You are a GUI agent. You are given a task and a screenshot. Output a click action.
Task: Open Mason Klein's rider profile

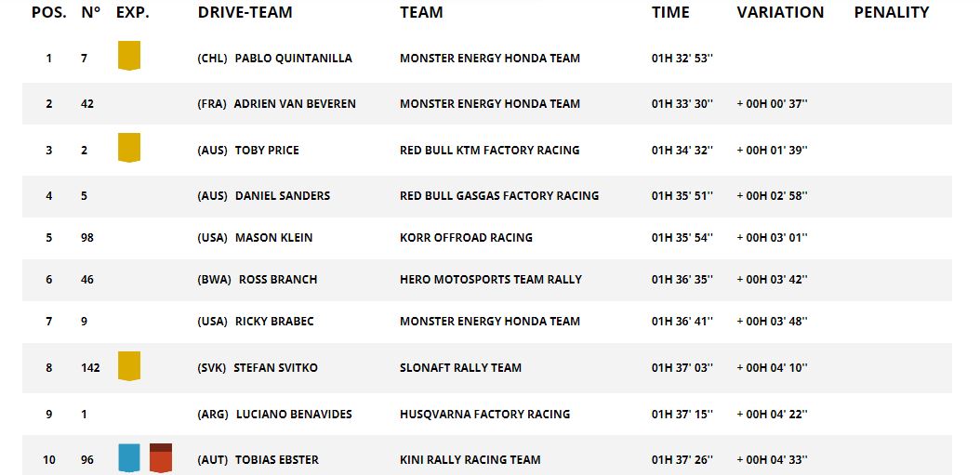[273, 238]
